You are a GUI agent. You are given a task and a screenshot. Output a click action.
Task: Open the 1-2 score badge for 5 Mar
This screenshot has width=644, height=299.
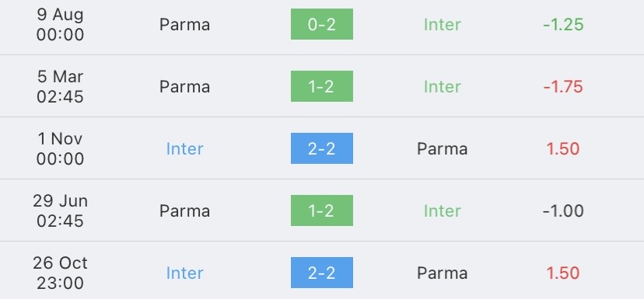coord(321,86)
